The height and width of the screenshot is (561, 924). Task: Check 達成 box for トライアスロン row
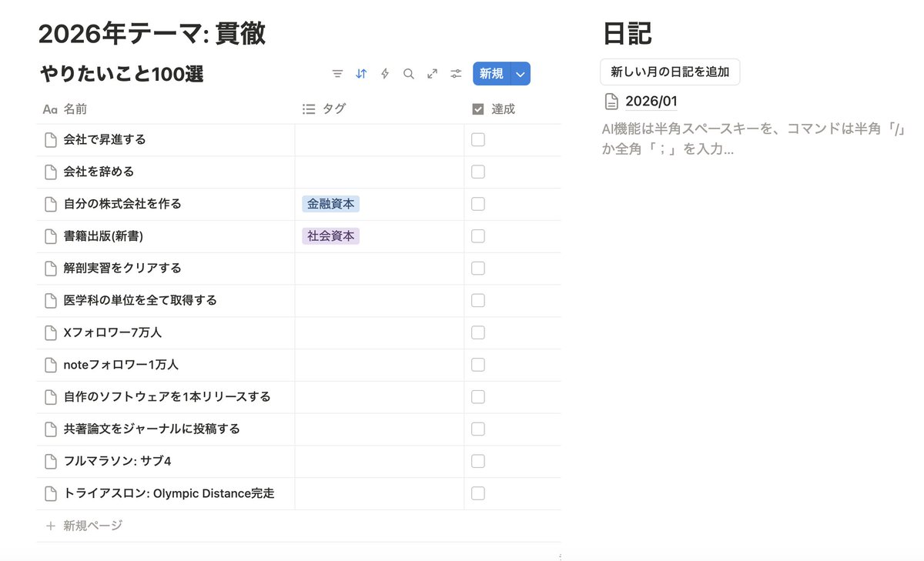tap(478, 493)
